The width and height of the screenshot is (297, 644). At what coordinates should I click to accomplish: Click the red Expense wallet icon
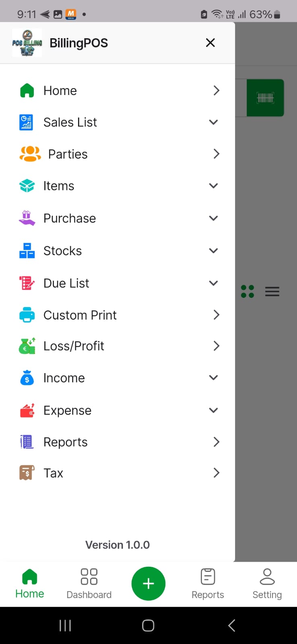27,410
